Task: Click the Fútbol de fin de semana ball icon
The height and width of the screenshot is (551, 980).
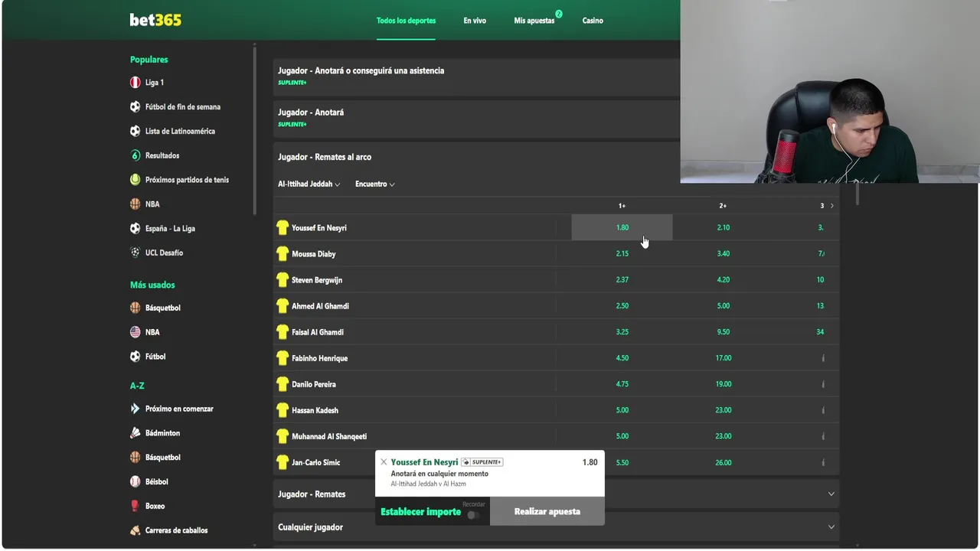Action: pos(136,107)
